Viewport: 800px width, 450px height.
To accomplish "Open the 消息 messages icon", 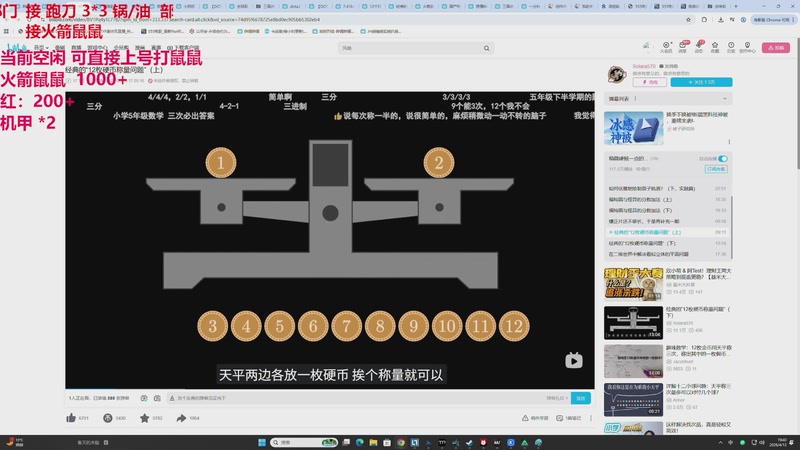I will coord(683,47).
